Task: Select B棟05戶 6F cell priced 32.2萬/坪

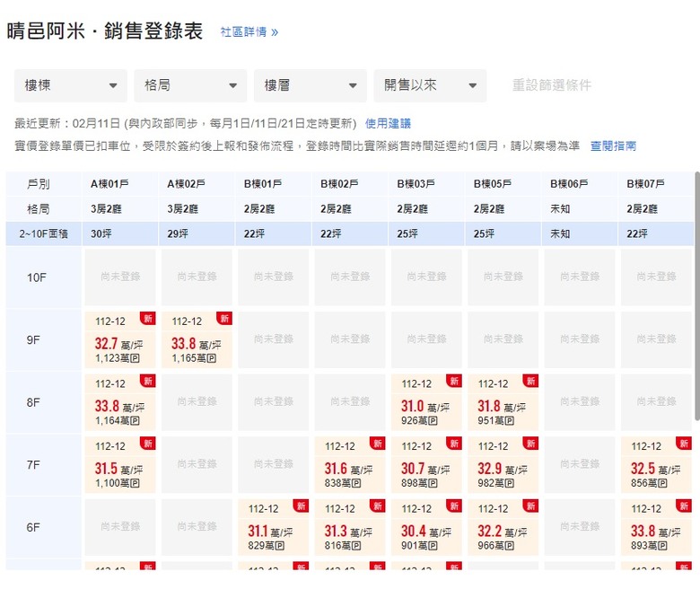Action: click(x=503, y=527)
